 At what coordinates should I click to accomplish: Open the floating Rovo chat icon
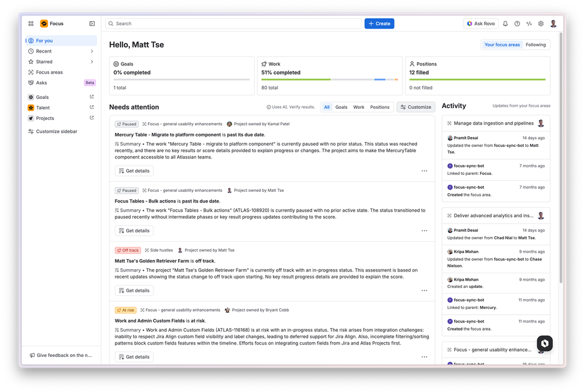(x=545, y=343)
